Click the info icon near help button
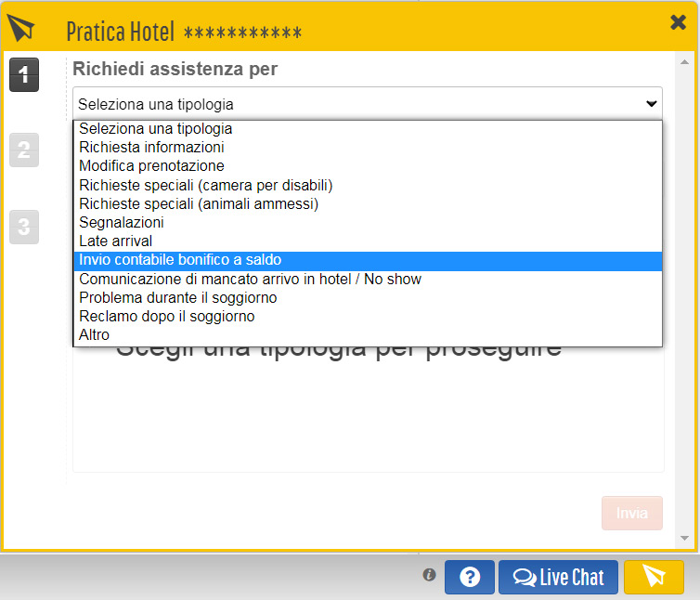 [429, 575]
